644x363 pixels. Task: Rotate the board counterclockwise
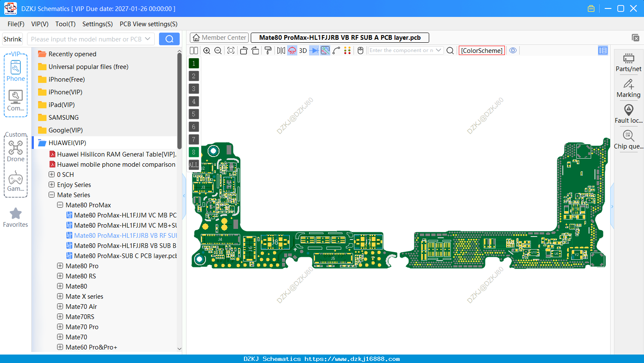pos(244,50)
